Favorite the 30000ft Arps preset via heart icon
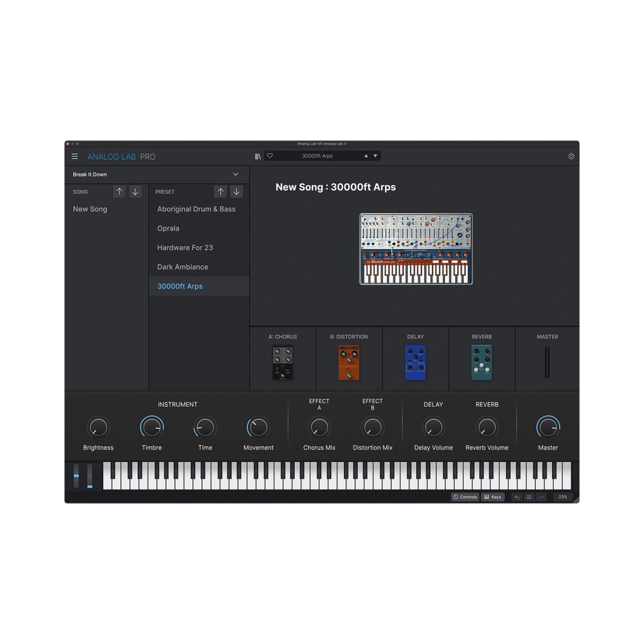Screen dimensions: 644x644 (269, 155)
